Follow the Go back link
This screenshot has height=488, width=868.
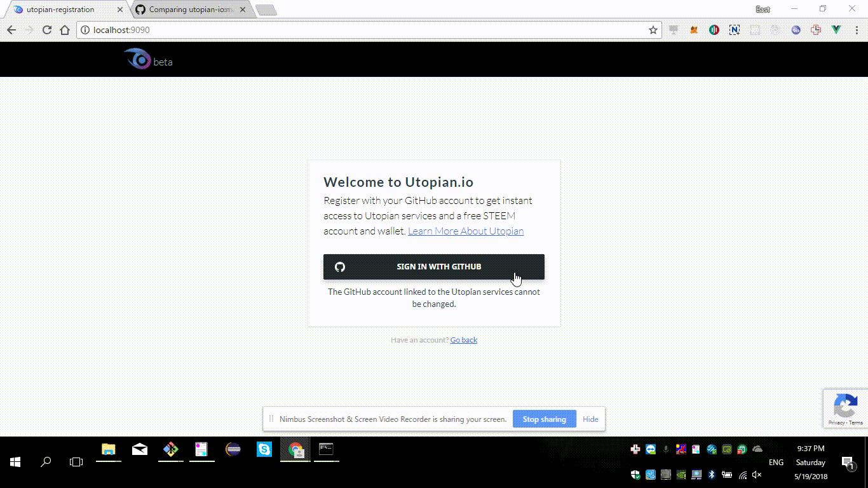click(x=464, y=340)
